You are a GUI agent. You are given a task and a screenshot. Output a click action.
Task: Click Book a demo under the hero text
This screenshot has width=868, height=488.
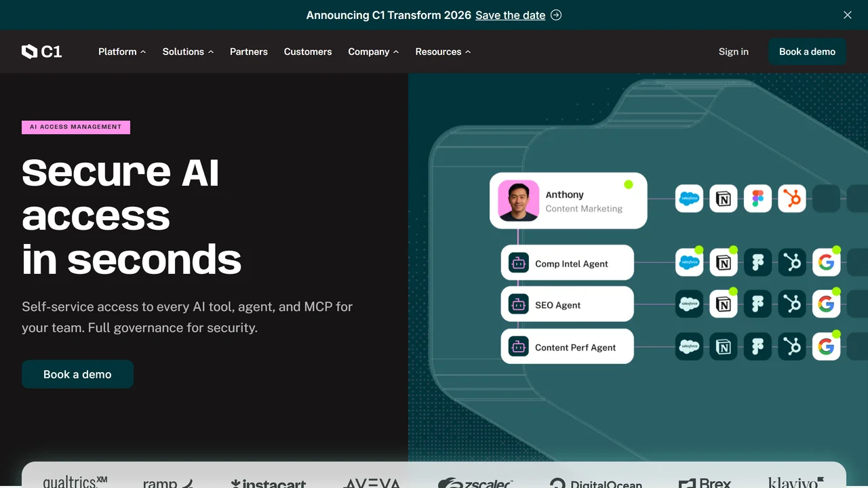pos(77,374)
